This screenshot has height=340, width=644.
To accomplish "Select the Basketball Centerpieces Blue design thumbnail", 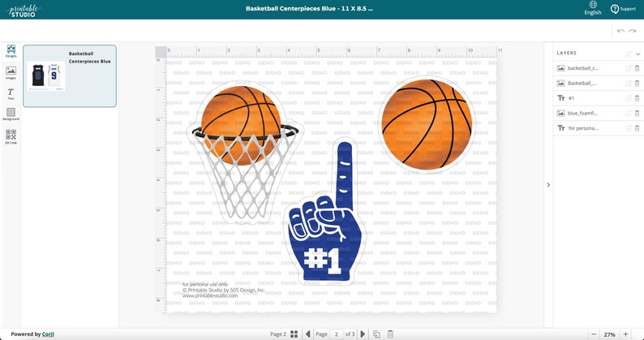I will pos(70,76).
